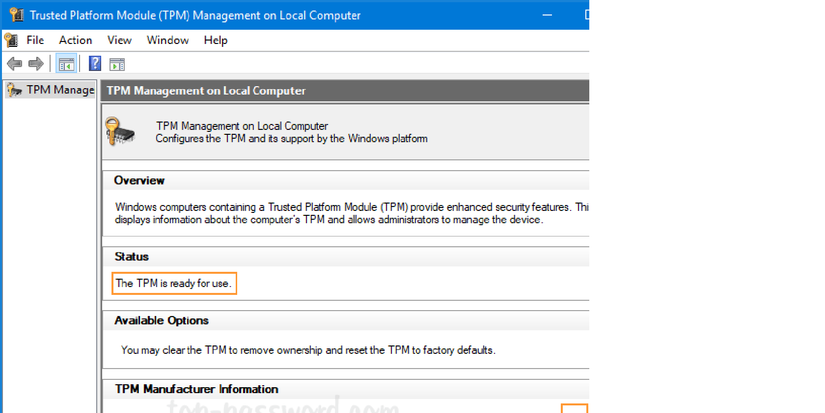The height and width of the screenshot is (413, 825).
Task: Open the Action menu
Action: (x=75, y=40)
